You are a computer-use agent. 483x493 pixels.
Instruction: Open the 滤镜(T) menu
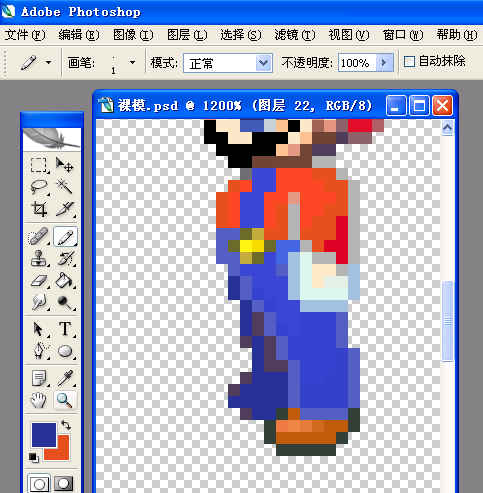tap(295, 35)
